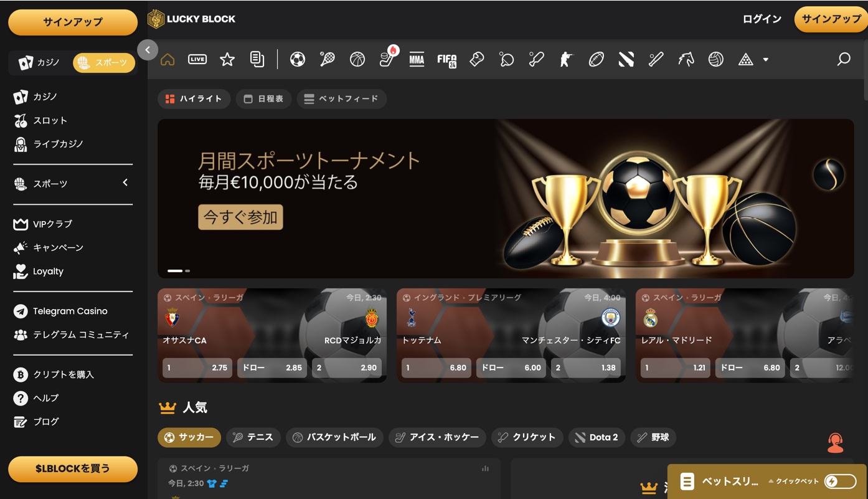Switch to 日程表 tab

[x=264, y=99]
